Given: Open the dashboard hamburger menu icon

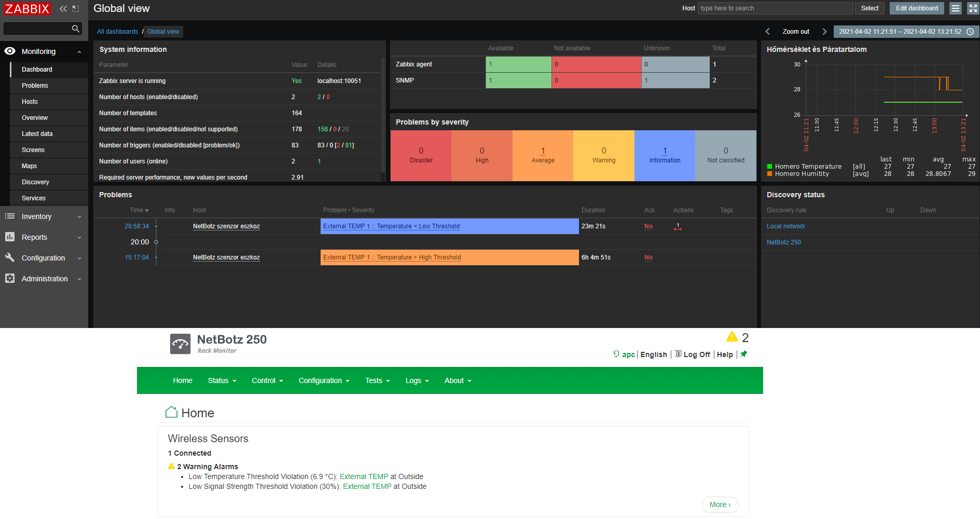Looking at the screenshot, I should click(x=956, y=8).
